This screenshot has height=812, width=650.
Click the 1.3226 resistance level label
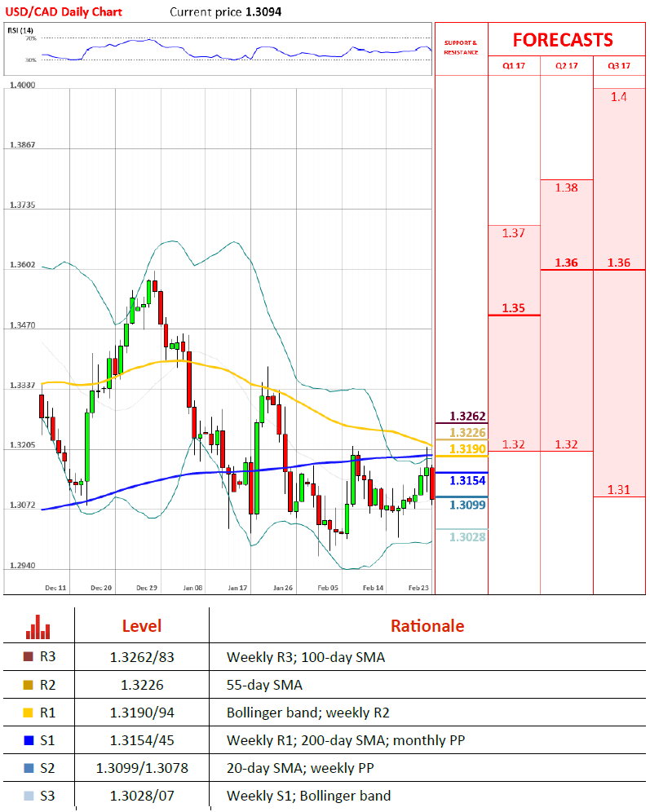pyautogui.click(x=467, y=433)
